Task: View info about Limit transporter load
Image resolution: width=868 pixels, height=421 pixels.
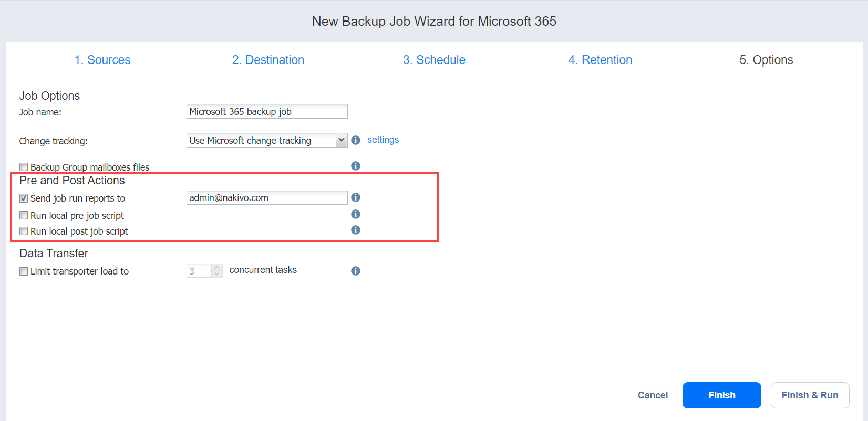Action: coord(356,271)
